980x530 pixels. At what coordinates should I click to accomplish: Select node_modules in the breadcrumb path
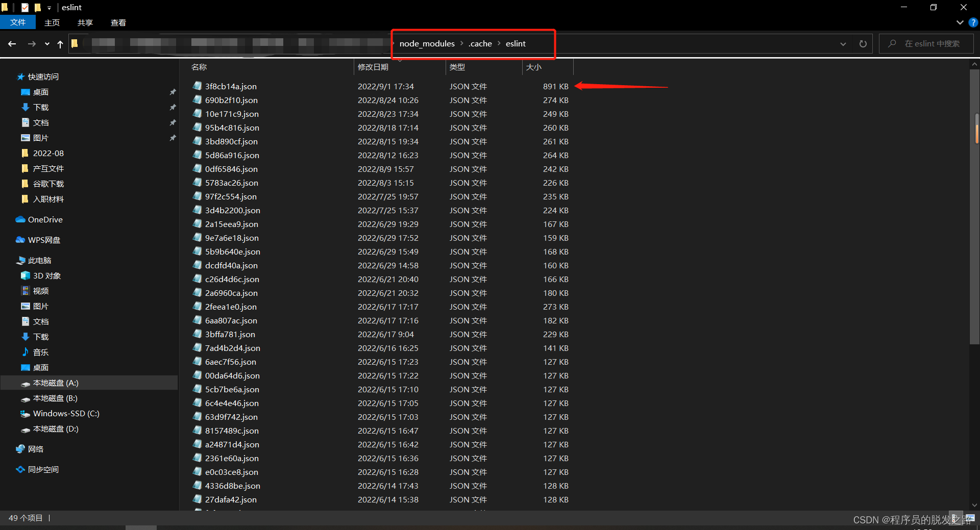pos(427,44)
